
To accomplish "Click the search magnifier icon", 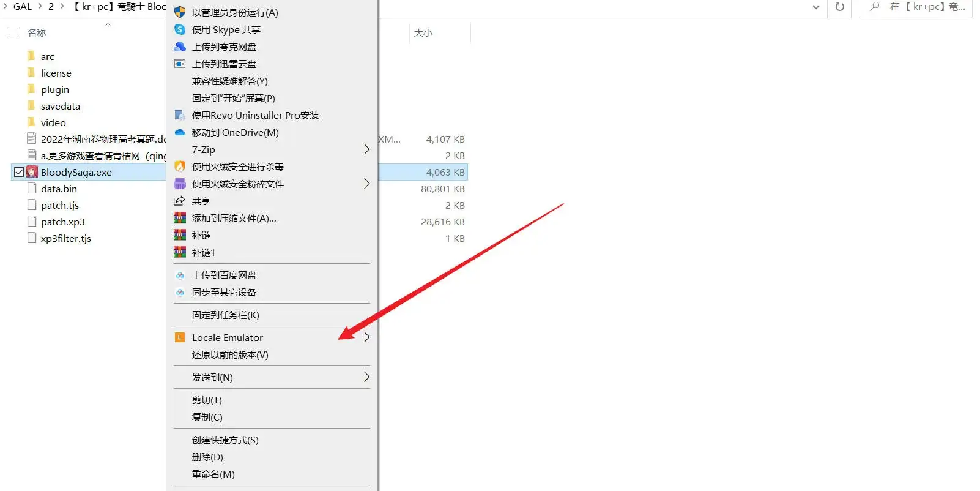I will [875, 7].
